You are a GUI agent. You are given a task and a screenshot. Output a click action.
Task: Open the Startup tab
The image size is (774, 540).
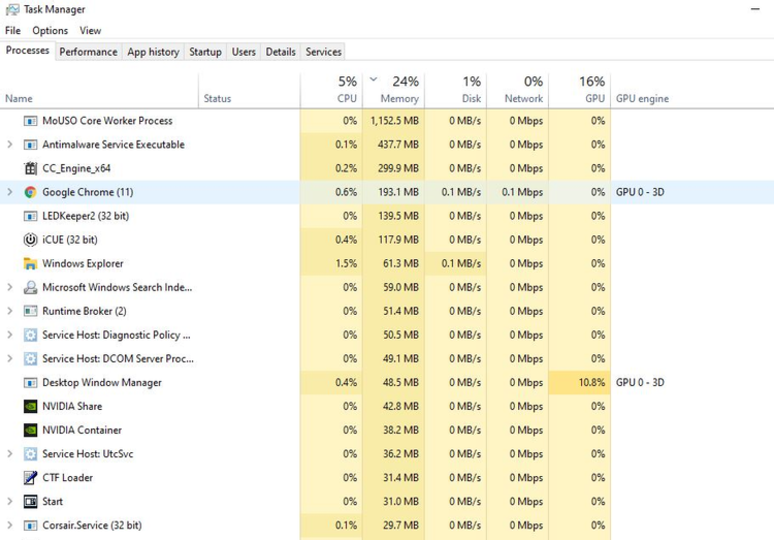(205, 52)
